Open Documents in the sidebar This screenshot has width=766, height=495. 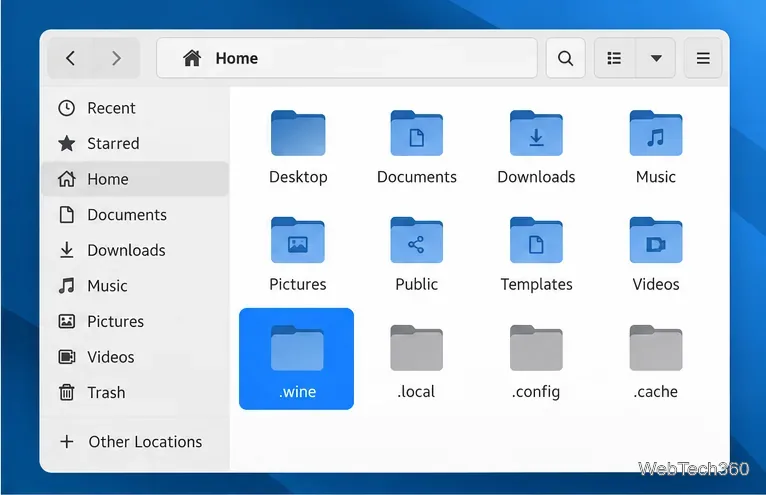(135, 215)
